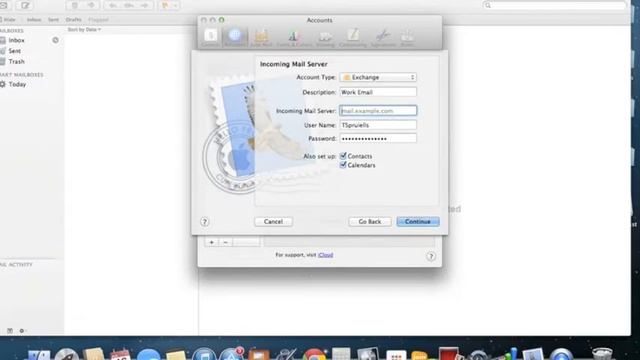
Task: Open the Composing preferences tab
Action: tap(353, 37)
